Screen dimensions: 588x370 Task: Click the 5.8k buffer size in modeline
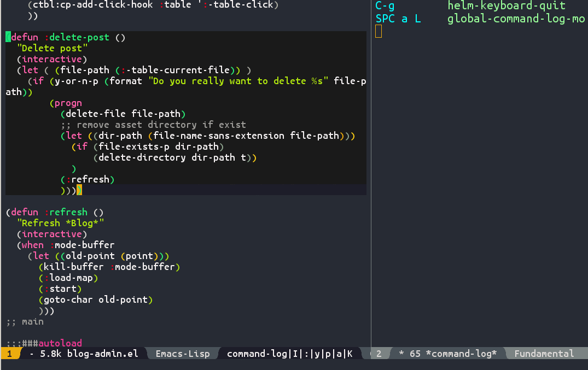(51, 354)
